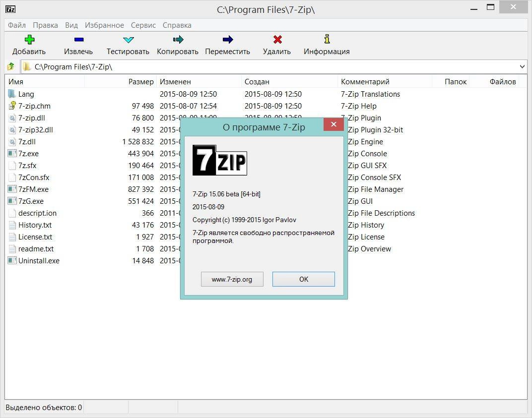This screenshot has height=418, width=532.
Task: Click the Lang created date 2015-08-09 12:50
Action: pos(273,94)
